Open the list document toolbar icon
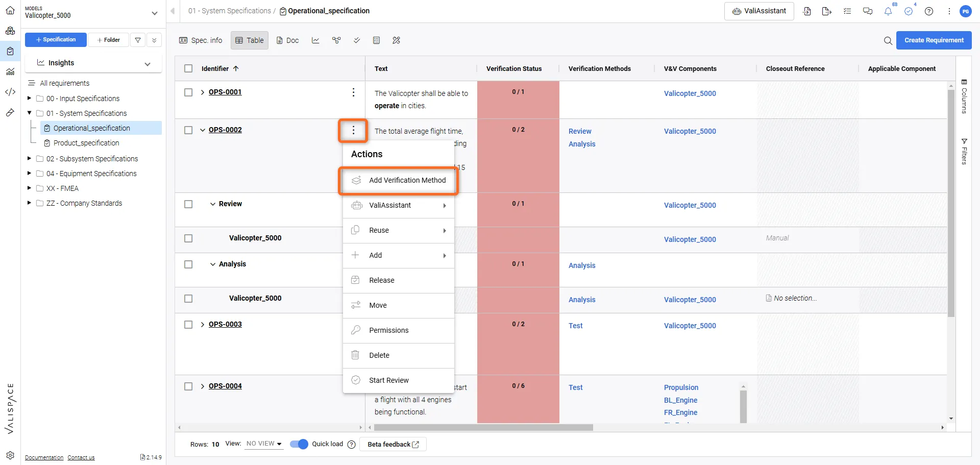This screenshot has width=980, height=465. (x=377, y=40)
